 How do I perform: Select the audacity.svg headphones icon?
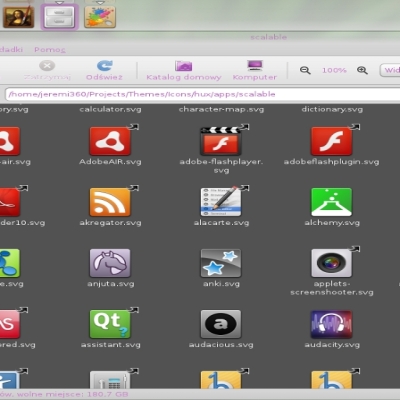coord(332,324)
